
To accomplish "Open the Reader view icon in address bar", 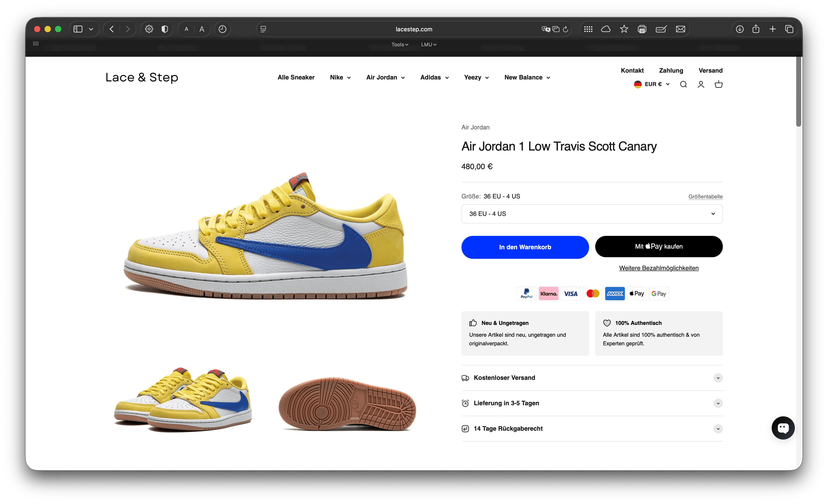I will tap(263, 29).
